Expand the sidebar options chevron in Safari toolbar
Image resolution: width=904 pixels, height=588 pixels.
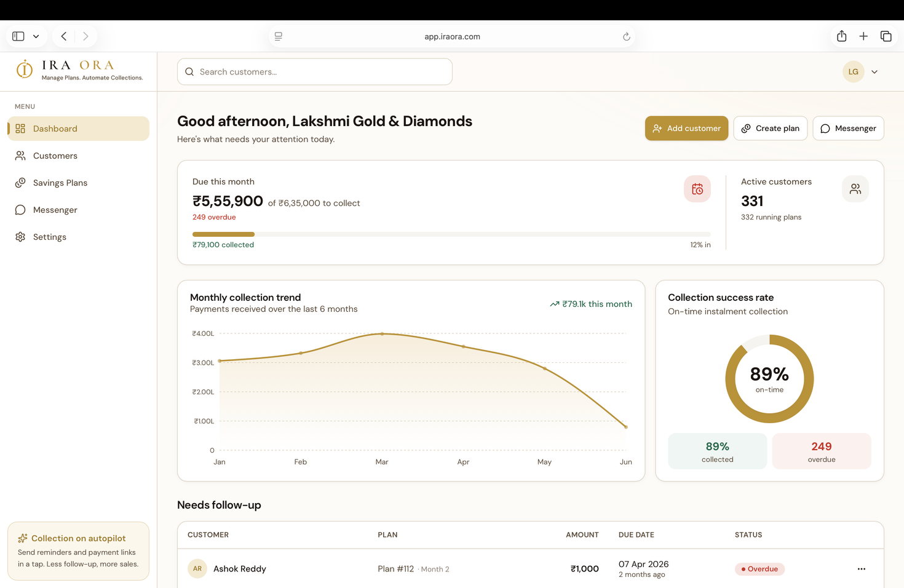36,36
